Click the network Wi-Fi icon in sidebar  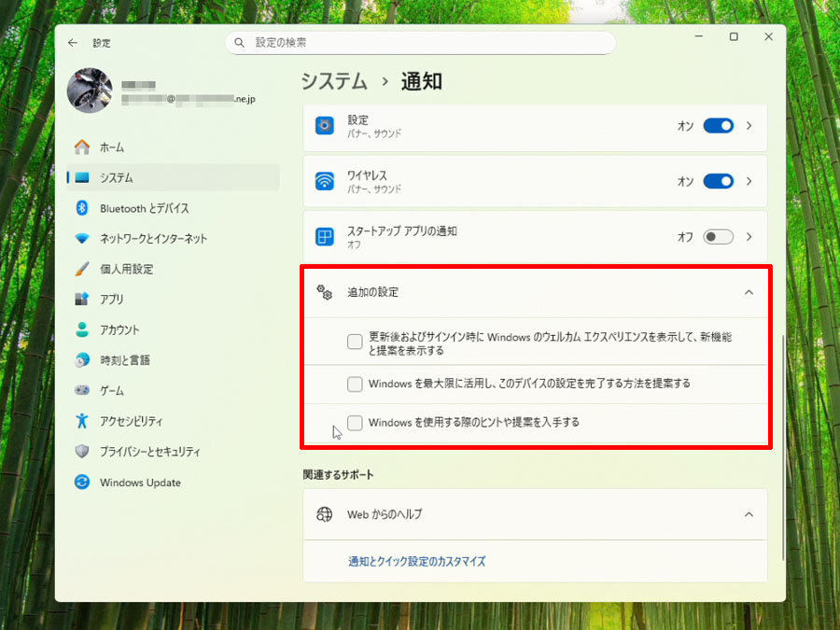point(82,238)
